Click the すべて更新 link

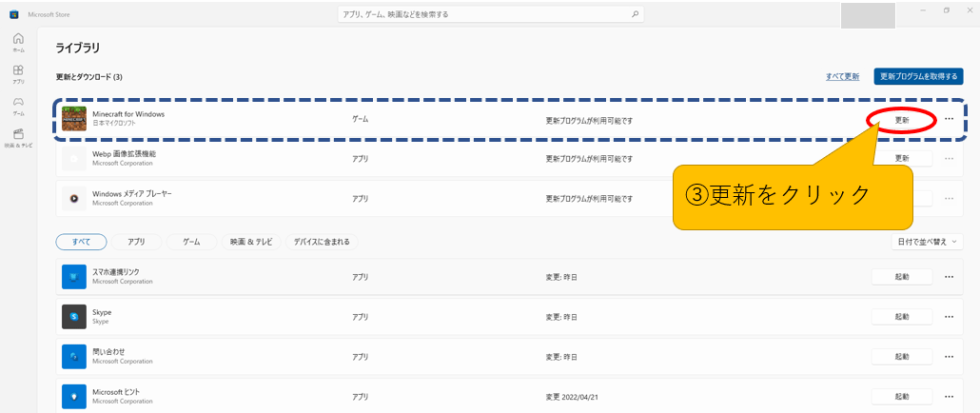[x=842, y=77]
